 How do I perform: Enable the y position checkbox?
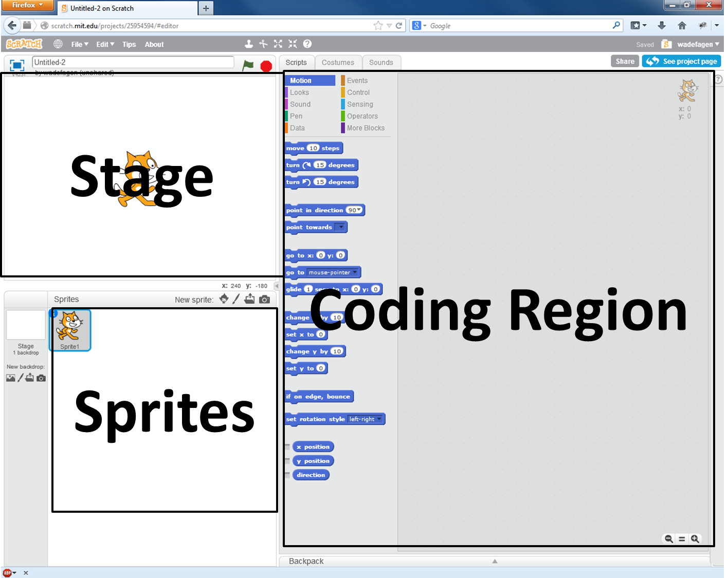287,461
